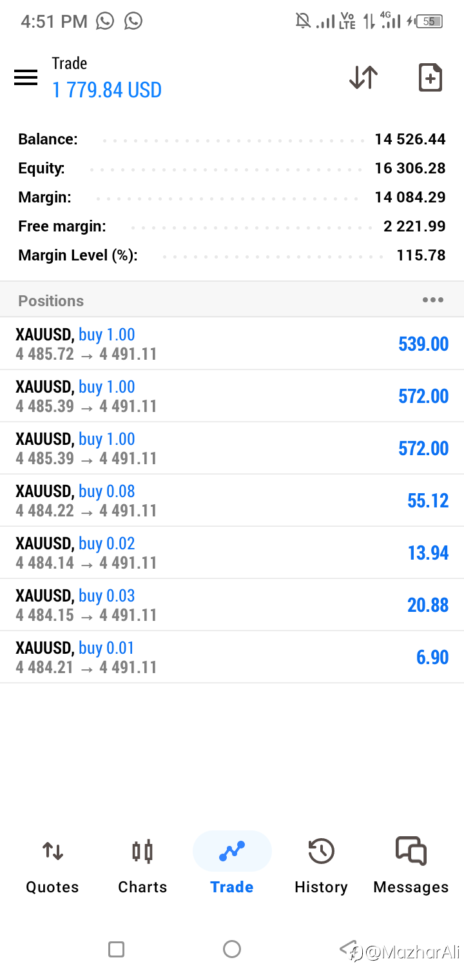The image size is (464, 980).
Task: Tap the sort positions arrows icon
Action: pos(363,78)
